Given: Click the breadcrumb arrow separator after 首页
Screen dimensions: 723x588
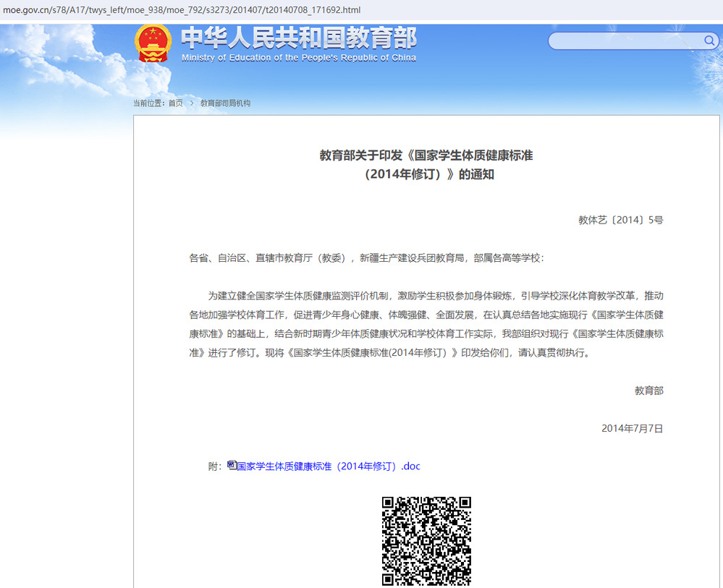Looking at the screenshot, I should [192, 103].
